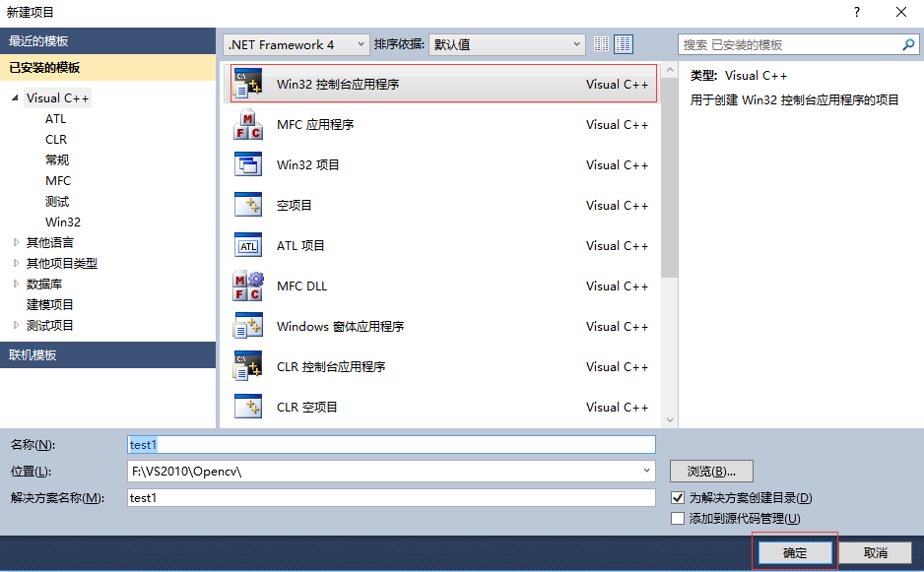Select ATL under Visual C++
The height and width of the screenshot is (572, 924).
pyautogui.click(x=56, y=118)
